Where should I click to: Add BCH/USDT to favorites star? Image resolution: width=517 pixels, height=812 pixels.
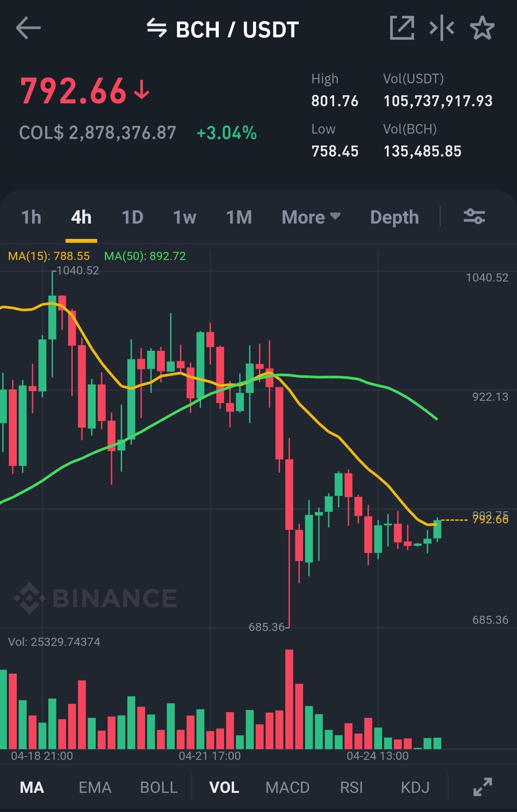pos(482,28)
